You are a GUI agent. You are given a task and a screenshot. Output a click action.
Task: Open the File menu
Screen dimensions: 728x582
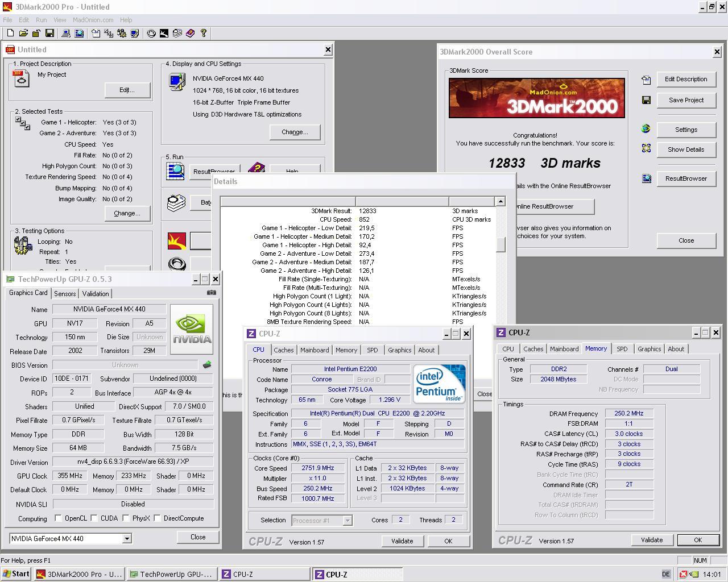click(x=7, y=20)
